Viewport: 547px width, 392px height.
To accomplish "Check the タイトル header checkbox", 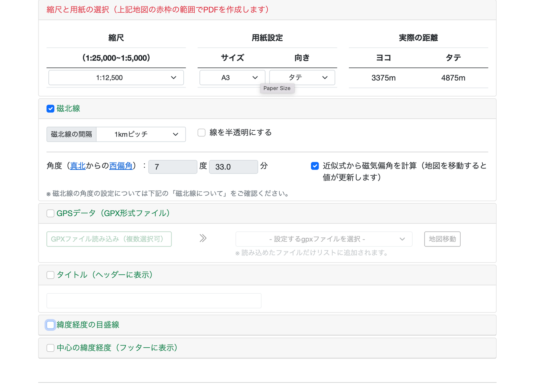I will click(50, 275).
